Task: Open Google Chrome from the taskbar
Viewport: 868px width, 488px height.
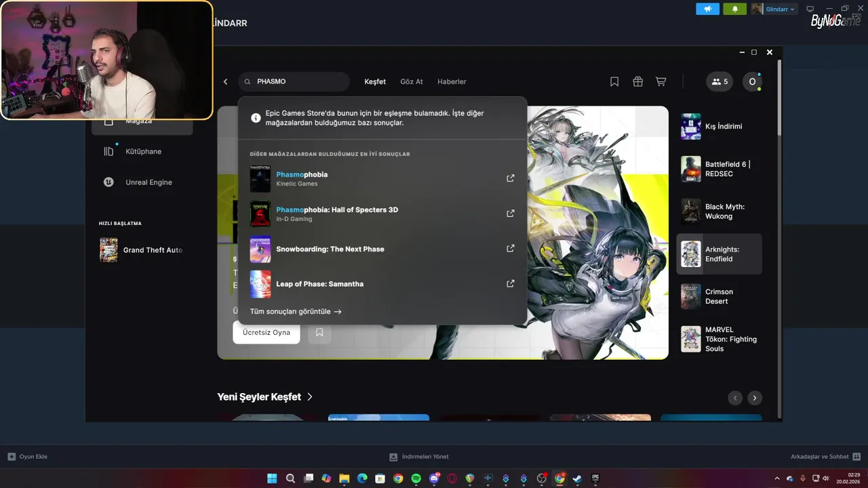Action: pyautogui.click(x=398, y=479)
